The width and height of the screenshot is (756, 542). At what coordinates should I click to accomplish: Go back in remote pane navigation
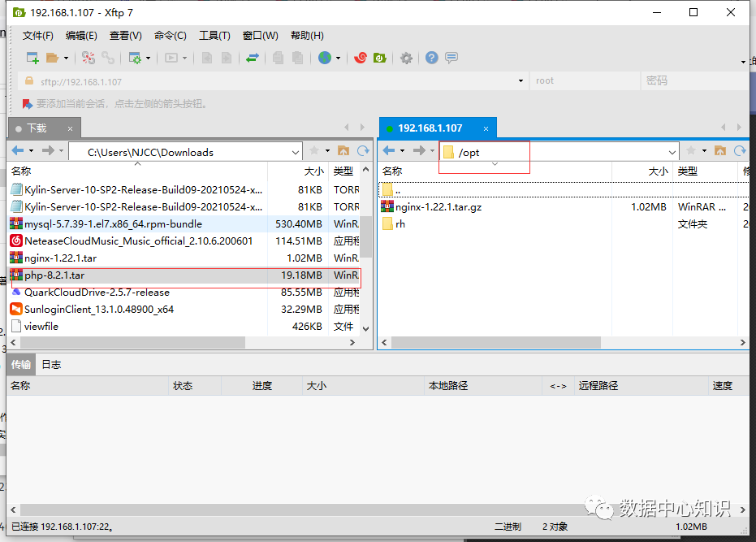[389, 150]
